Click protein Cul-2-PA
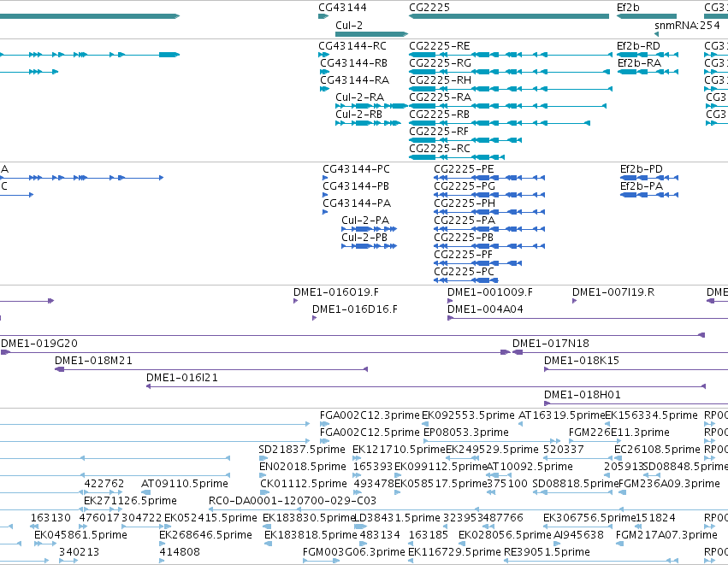Viewport: 728px width, 565px height. (x=365, y=221)
